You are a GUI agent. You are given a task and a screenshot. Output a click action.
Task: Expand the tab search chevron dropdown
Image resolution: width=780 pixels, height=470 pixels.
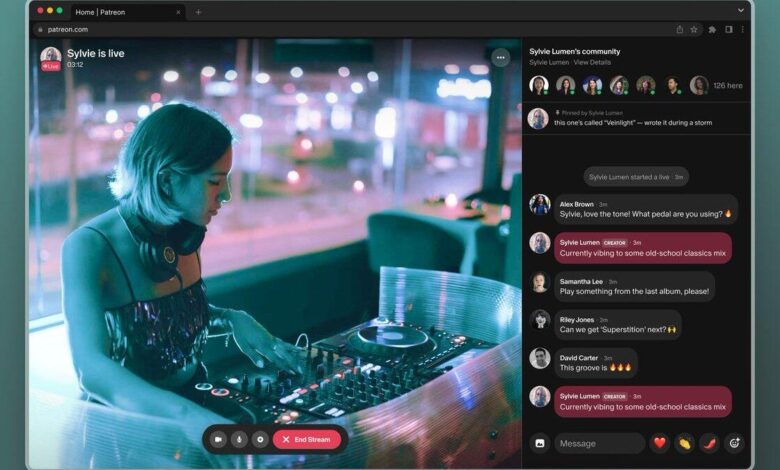[x=741, y=10]
